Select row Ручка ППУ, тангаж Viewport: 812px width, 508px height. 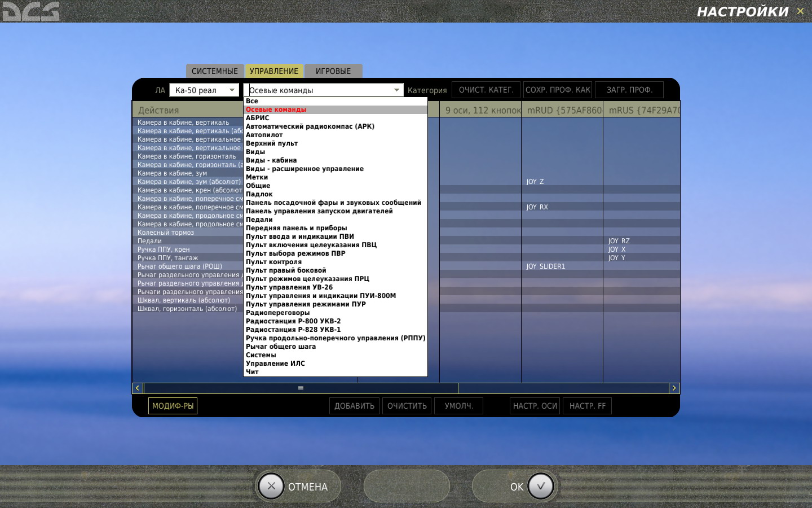click(188, 258)
